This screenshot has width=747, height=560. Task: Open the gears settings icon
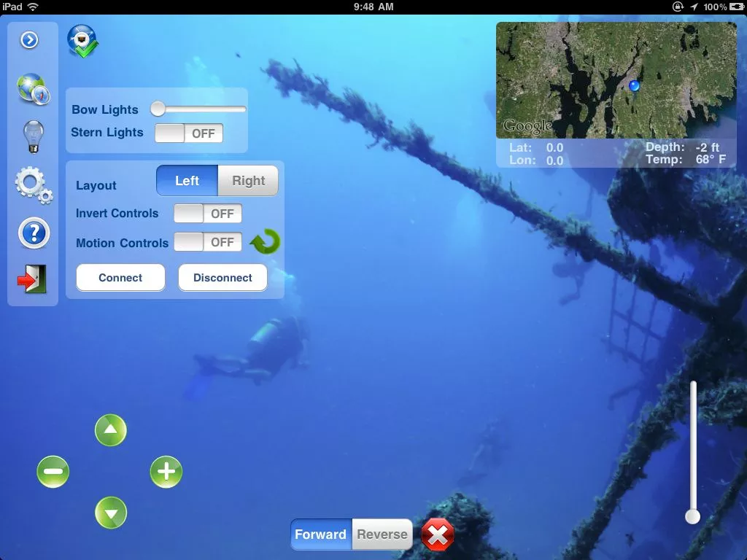[x=34, y=184]
